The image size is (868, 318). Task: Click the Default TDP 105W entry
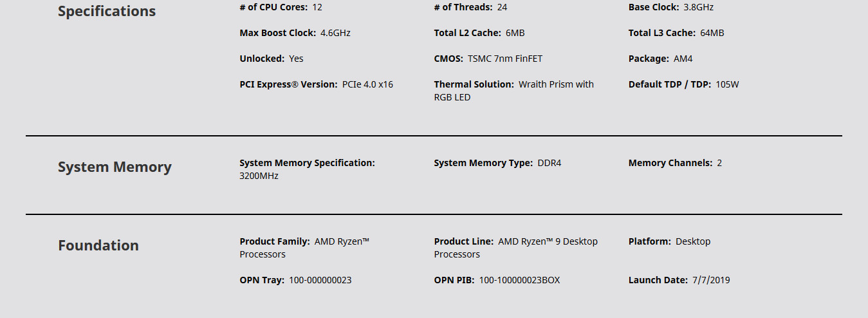point(683,84)
